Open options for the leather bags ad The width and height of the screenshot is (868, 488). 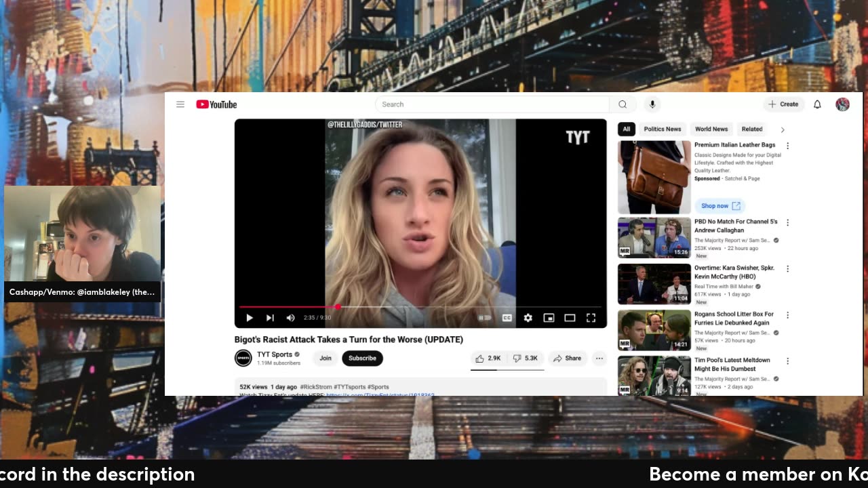point(787,146)
